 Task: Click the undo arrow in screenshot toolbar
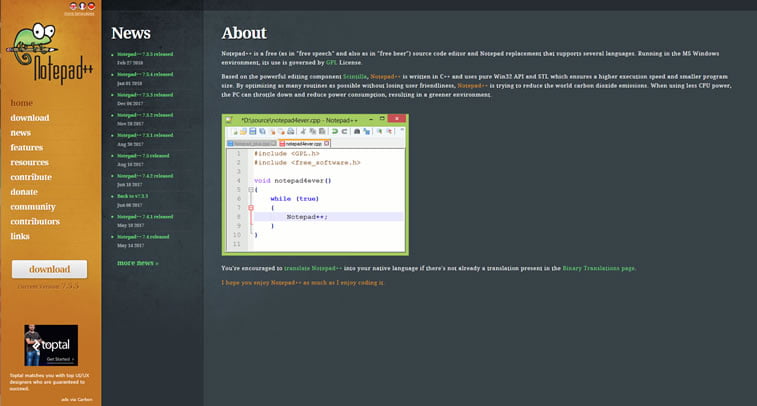click(x=335, y=131)
